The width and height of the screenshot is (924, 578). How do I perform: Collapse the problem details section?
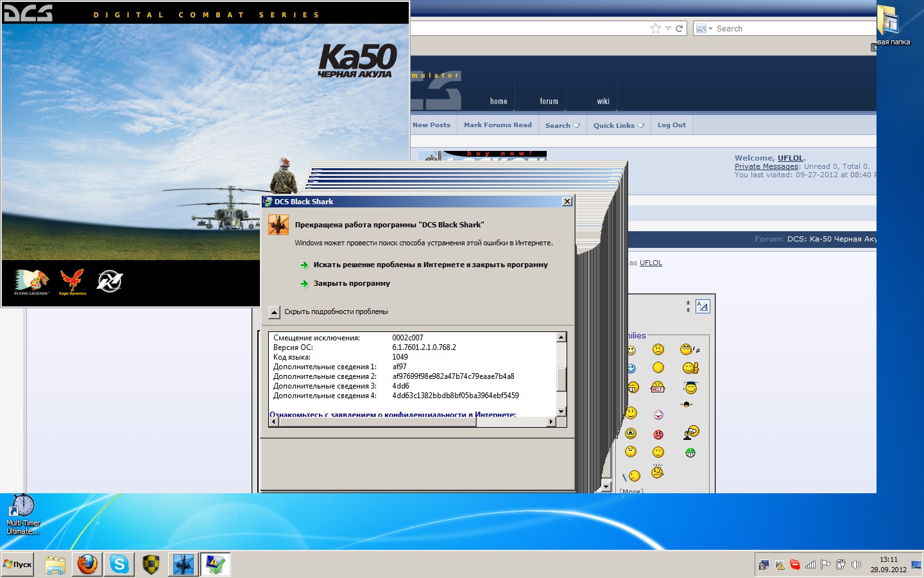[274, 312]
